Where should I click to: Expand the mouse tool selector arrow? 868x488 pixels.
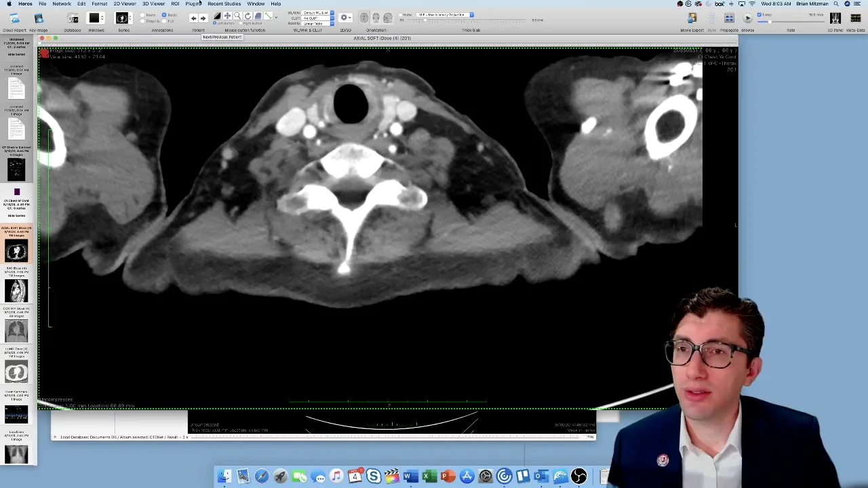point(276,17)
